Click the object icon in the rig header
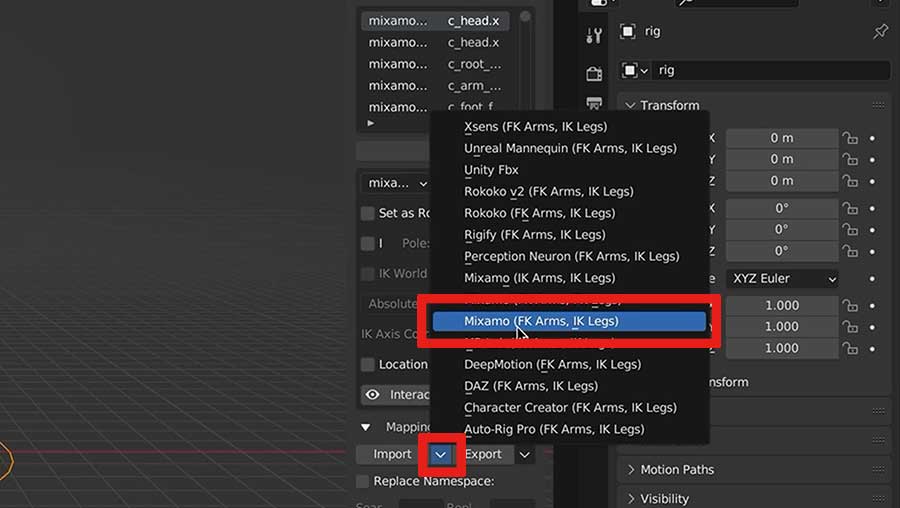This screenshot has height=508, width=900. click(x=627, y=31)
